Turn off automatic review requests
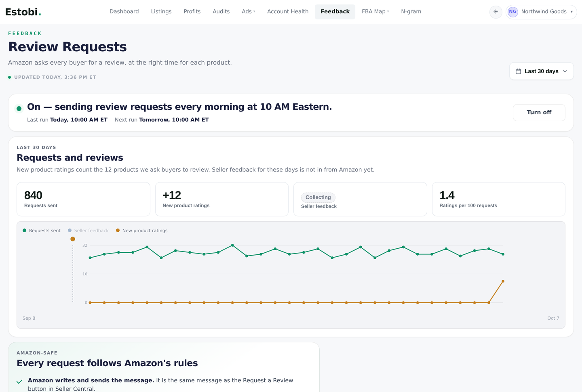Screen dimensions: 582x392 539,113
